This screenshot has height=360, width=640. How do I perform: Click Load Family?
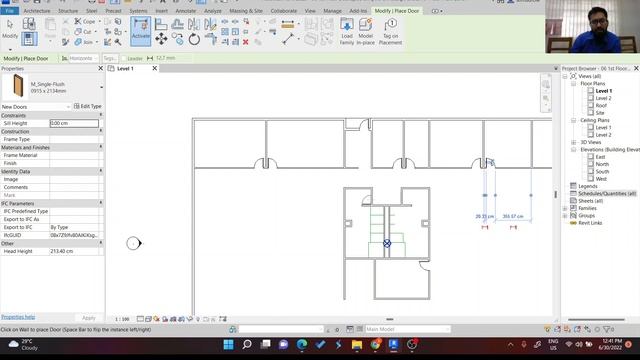[x=347, y=31]
